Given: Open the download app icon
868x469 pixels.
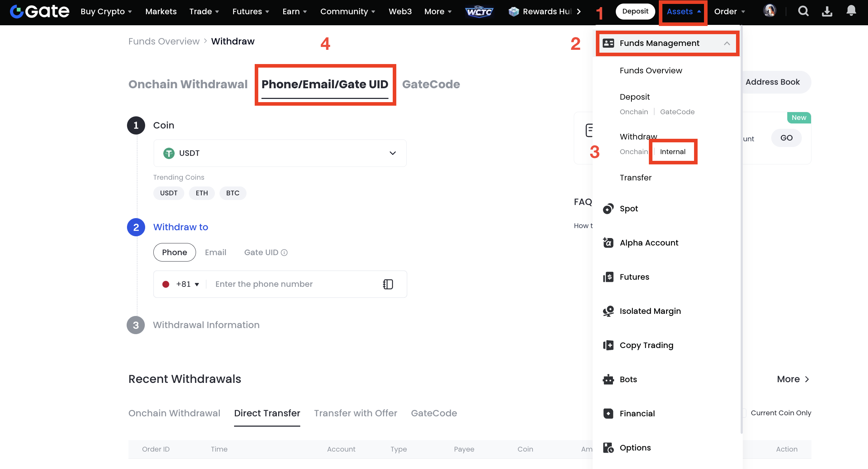Looking at the screenshot, I should pyautogui.click(x=827, y=11).
